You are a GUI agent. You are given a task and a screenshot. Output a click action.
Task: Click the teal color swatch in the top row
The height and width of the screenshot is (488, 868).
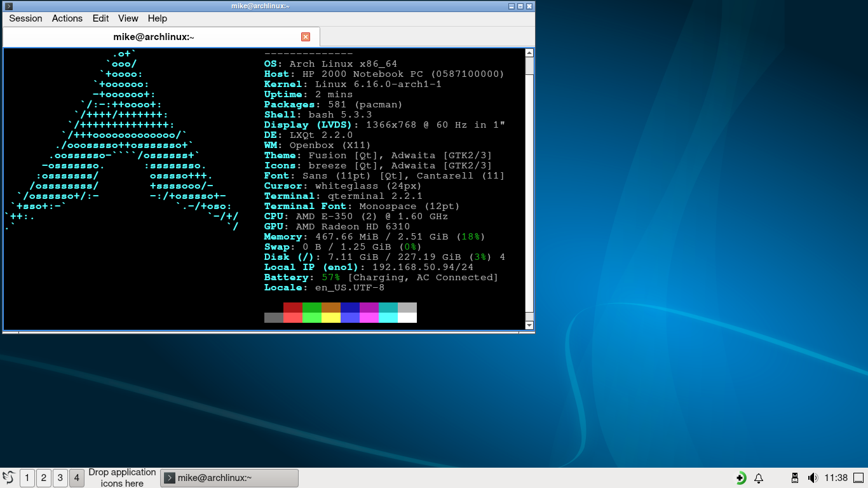(x=388, y=308)
